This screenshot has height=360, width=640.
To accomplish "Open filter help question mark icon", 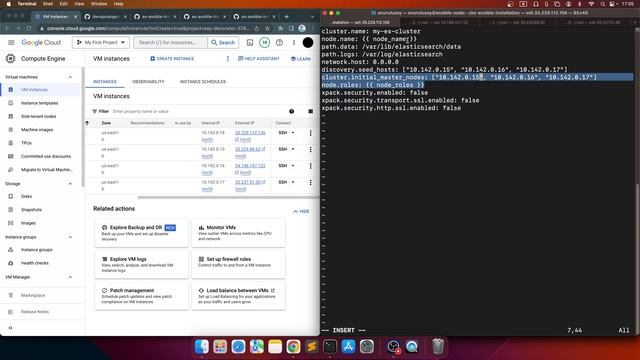I will click(x=291, y=111).
